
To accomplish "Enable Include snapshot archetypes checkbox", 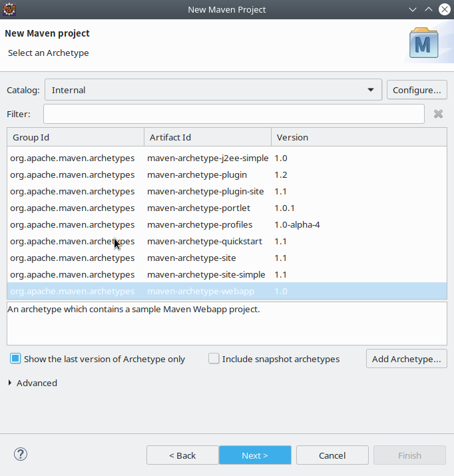I will [x=214, y=359].
